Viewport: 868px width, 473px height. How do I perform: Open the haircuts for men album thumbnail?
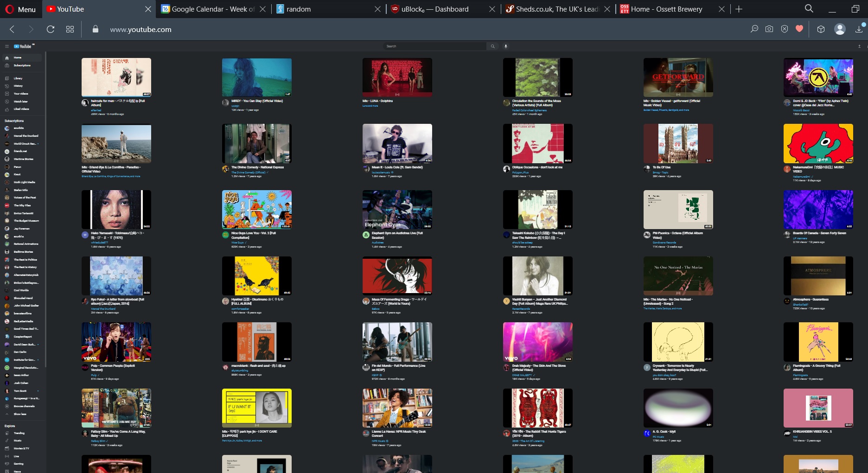116,77
